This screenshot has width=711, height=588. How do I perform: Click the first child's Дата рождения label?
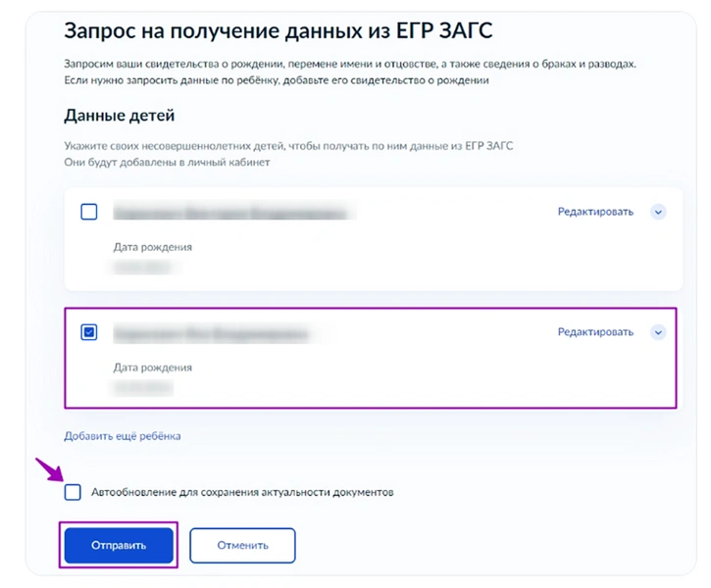(153, 247)
